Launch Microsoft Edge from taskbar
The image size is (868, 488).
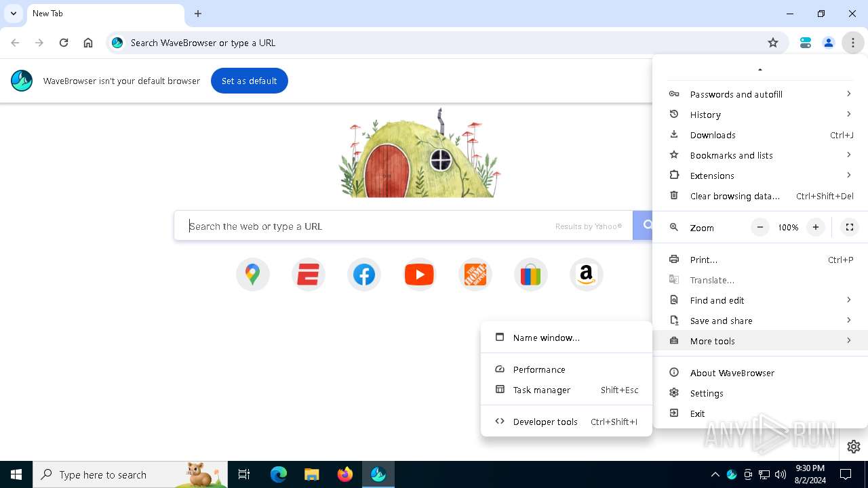click(x=279, y=474)
